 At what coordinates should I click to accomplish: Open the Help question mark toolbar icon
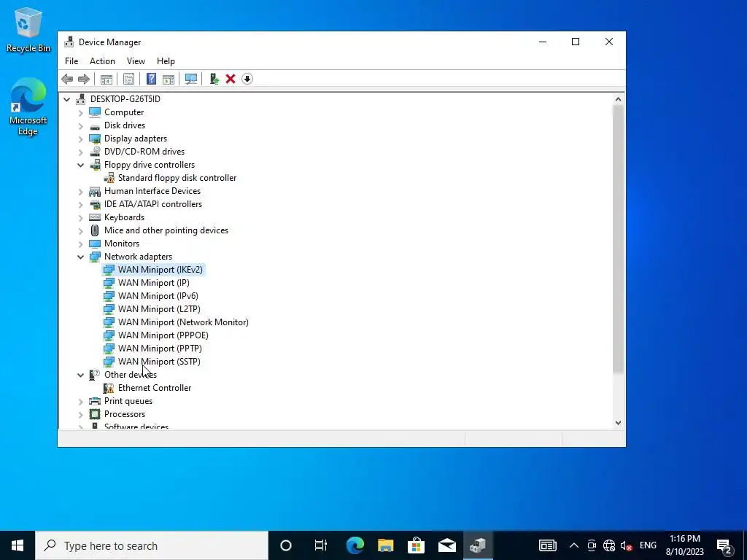point(151,79)
